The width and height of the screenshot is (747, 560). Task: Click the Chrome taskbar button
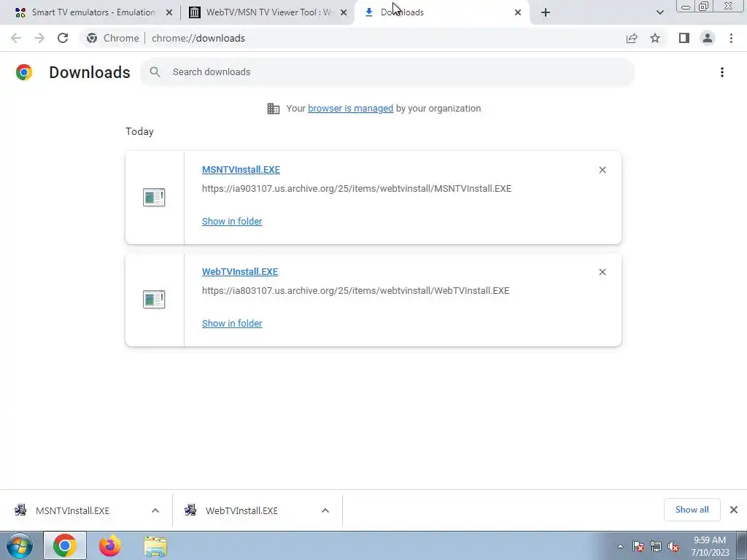point(65,546)
